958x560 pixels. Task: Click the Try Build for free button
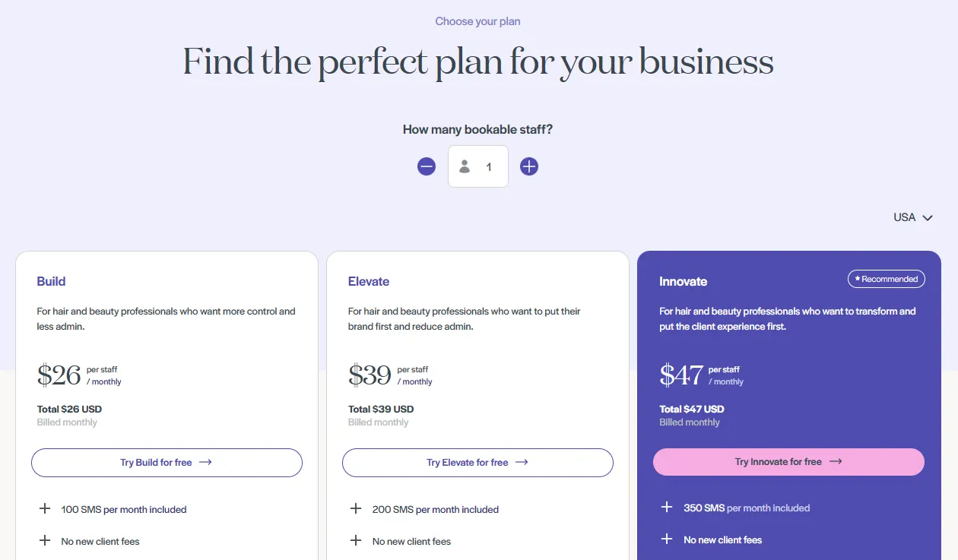click(167, 462)
